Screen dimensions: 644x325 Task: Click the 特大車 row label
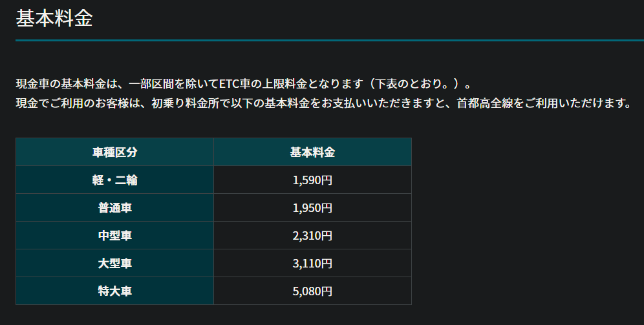click(114, 291)
